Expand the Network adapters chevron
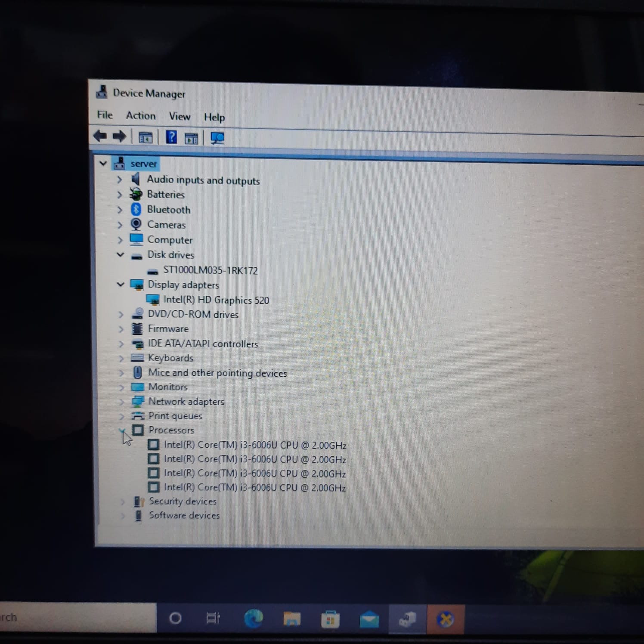This screenshot has width=644, height=644. pos(122,402)
